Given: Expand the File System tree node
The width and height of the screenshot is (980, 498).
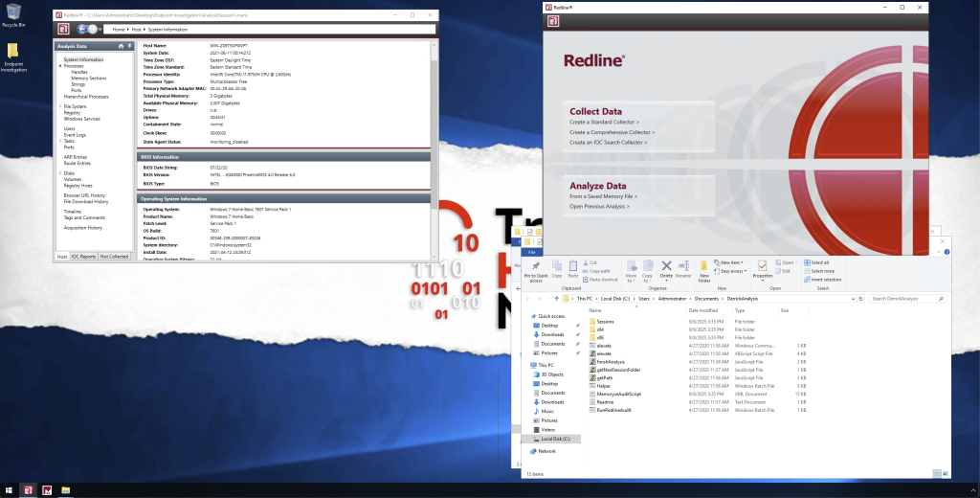Looking at the screenshot, I should click(x=60, y=106).
